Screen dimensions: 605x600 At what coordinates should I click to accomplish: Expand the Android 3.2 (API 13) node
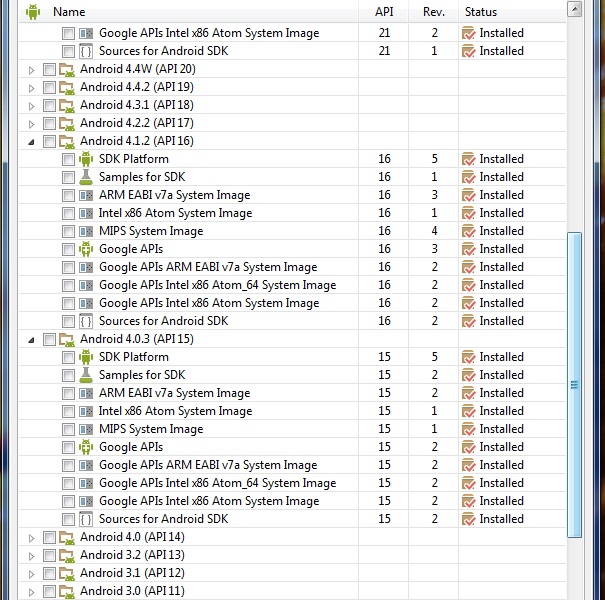tap(32, 555)
